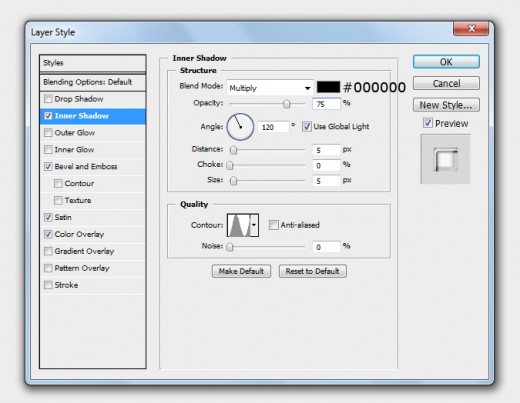
Task: Click the Cancel button
Action: click(446, 83)
